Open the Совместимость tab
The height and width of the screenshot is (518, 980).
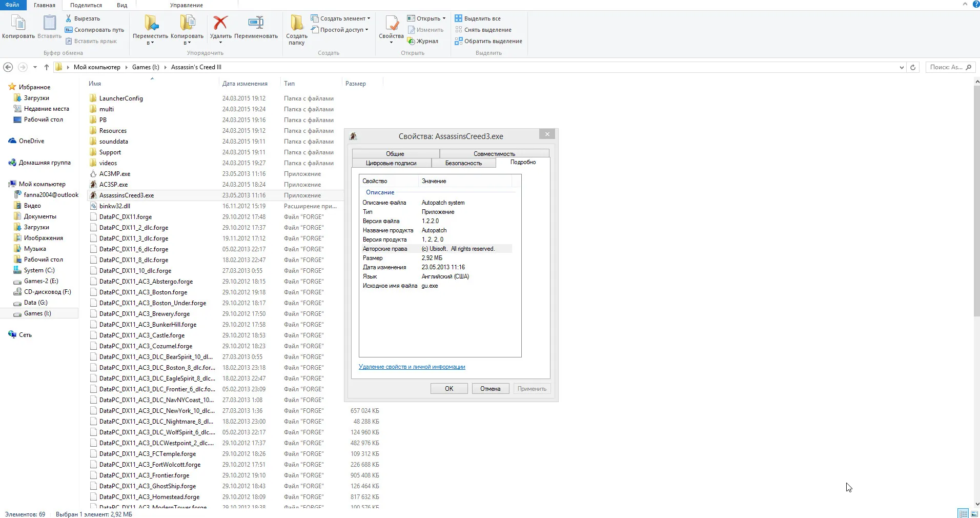point(494,153)
